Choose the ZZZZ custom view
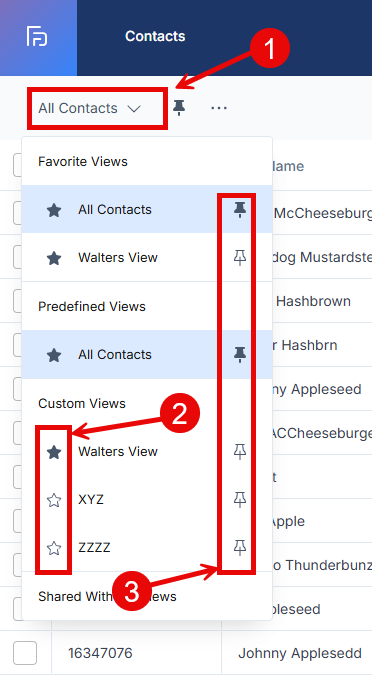Viewport: 372px width, 687px height. tap(94, 548)
